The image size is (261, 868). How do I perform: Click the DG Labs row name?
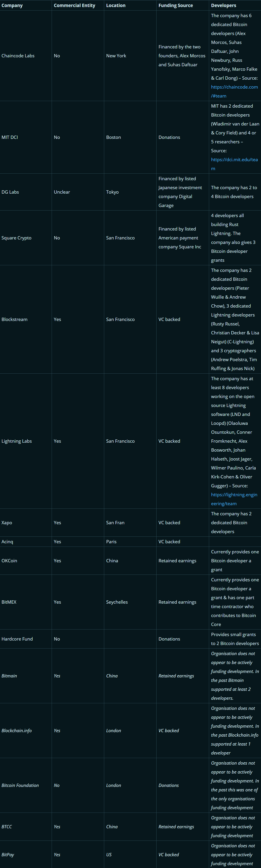click(x=10, y=192)
